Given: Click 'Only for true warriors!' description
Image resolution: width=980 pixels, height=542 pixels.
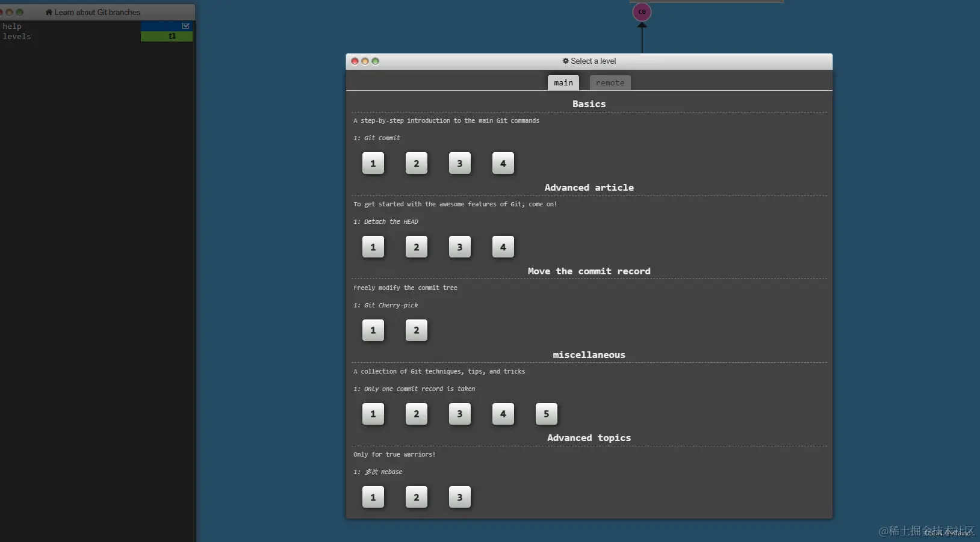Looking at the screenshot, I should pyautogui.click(x=394, y=454).
